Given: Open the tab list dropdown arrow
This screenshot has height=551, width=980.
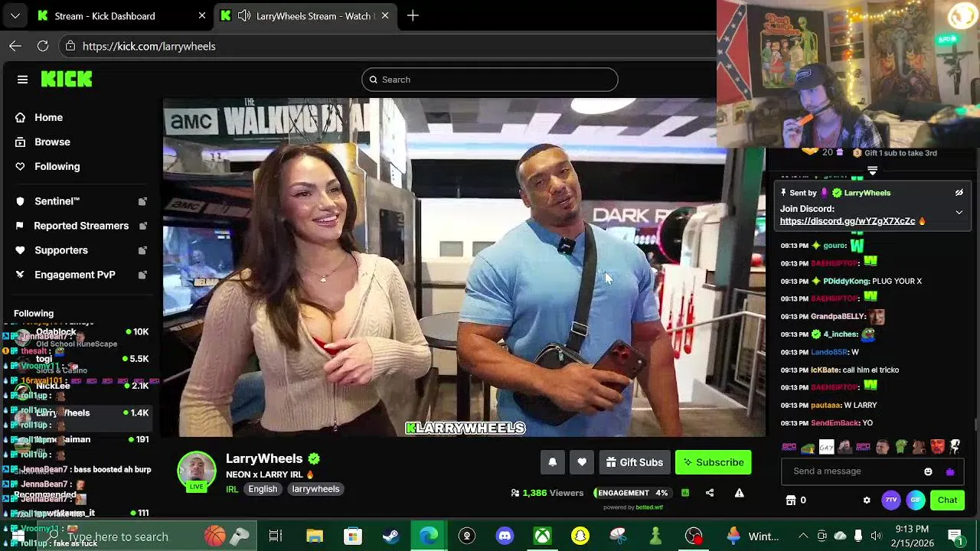Looking at the screenshot, I should point(15,15).
